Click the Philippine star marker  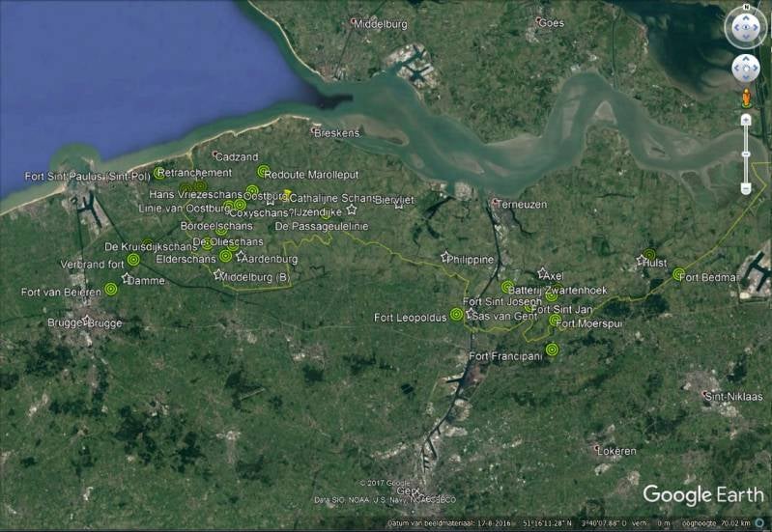(445, 257)
